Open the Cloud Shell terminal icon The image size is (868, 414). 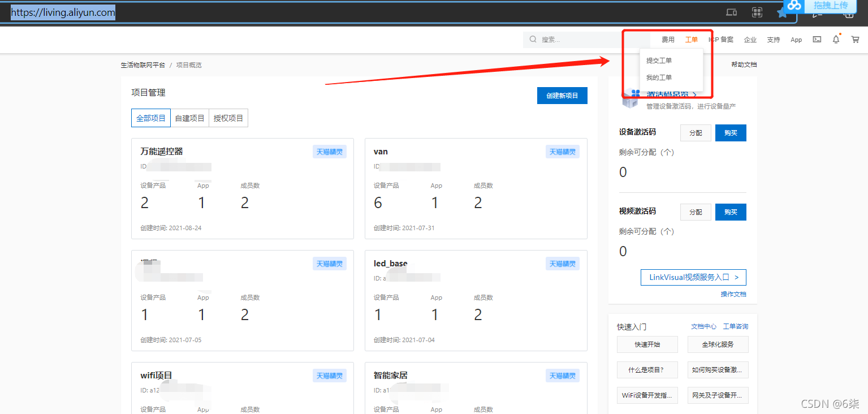(x=817, y=40)
